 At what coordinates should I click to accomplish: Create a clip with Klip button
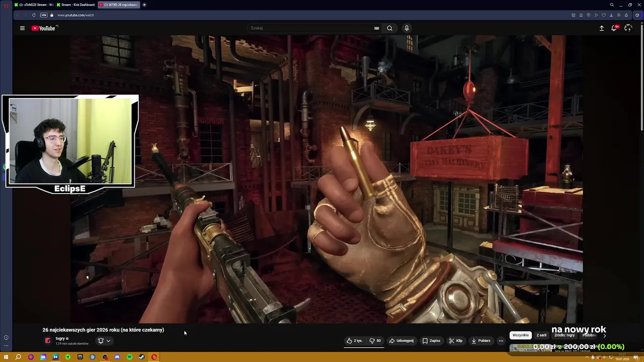pos(455,341)
